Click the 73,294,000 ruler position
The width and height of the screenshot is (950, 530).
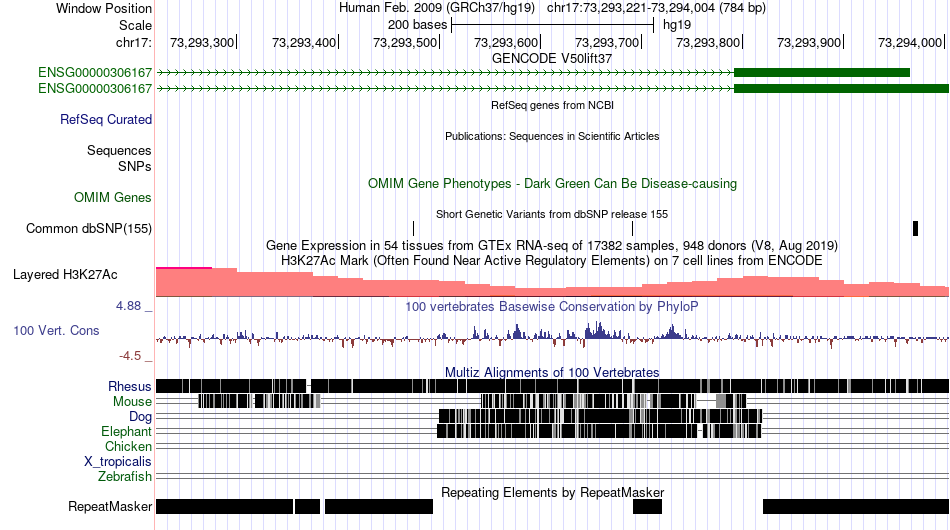tap(910, 42)
